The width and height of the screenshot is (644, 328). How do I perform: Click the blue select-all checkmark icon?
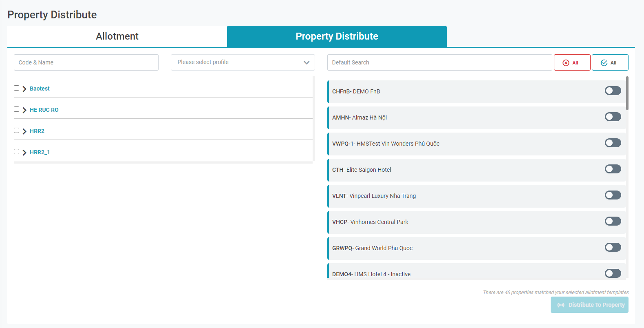tap(604, 63)
